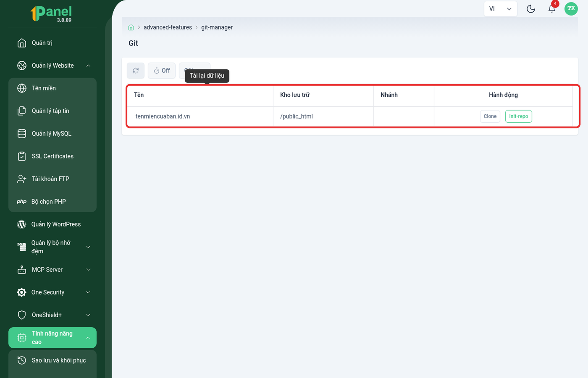
Task: Click the Quản lý tập tin files icon
Action: [22, 111]
